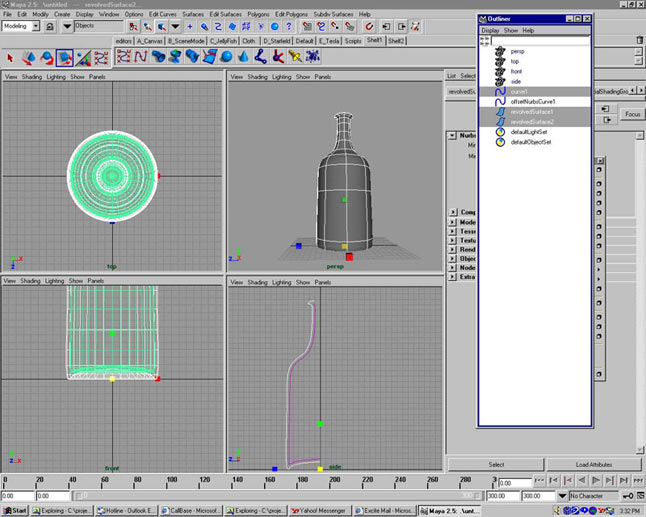This screenshot has height=517, width=646.
Task: Toggle the curves selection mask icon
Action: 218,27
